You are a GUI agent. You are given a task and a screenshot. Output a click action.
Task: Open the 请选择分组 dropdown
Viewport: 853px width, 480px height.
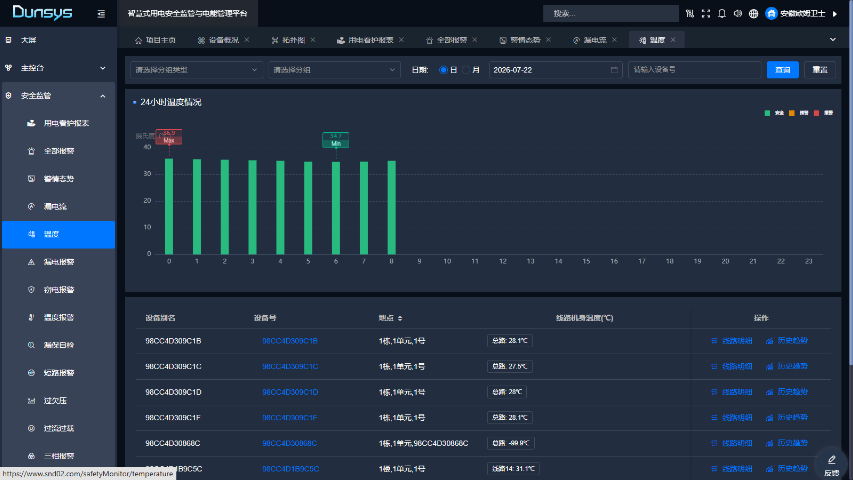(x=334, y=70)
